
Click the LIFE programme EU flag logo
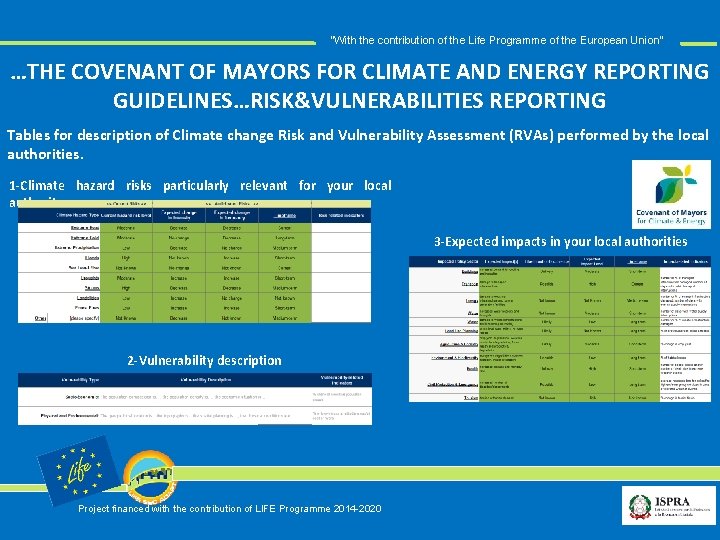[79, 470]
